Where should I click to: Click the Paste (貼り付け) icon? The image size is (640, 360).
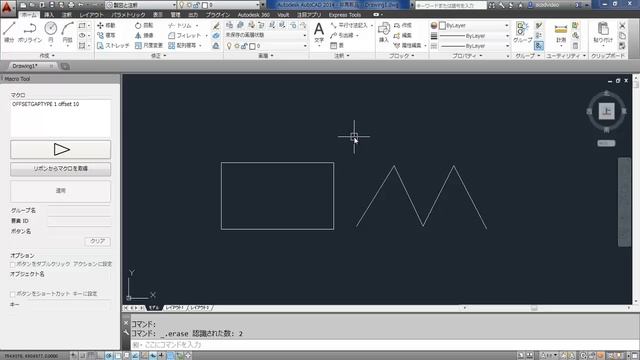point(603,33)
